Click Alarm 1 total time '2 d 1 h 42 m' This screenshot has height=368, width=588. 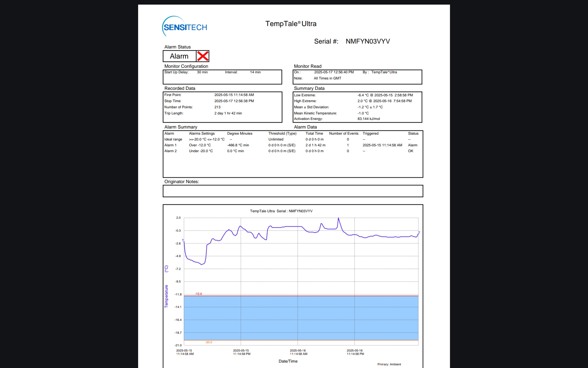coord(315,145)
